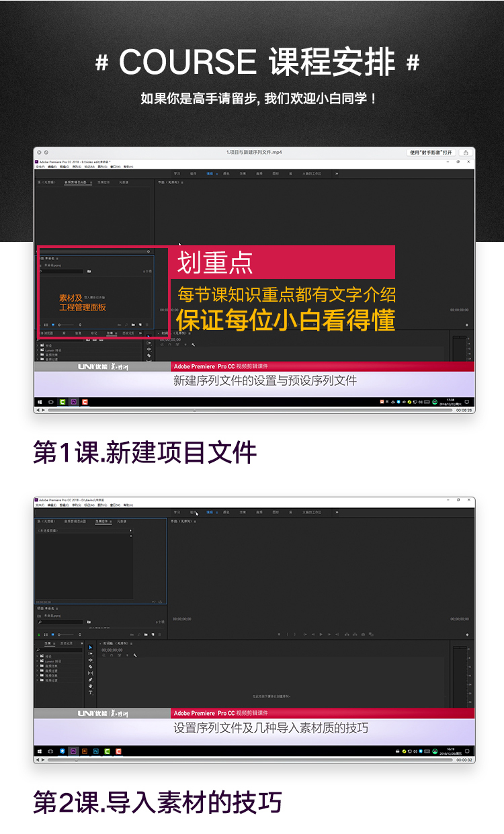The width and height of the screenshot is (504, 834).
Task: Click Play button in lesson 2 program monitor
Action: click(321, 634)
